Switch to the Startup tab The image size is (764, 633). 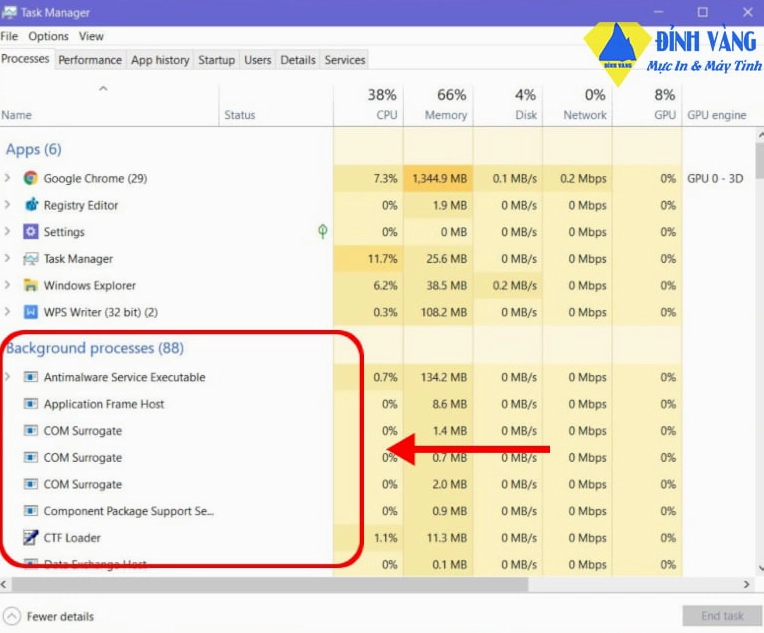(x=216, y=60)
